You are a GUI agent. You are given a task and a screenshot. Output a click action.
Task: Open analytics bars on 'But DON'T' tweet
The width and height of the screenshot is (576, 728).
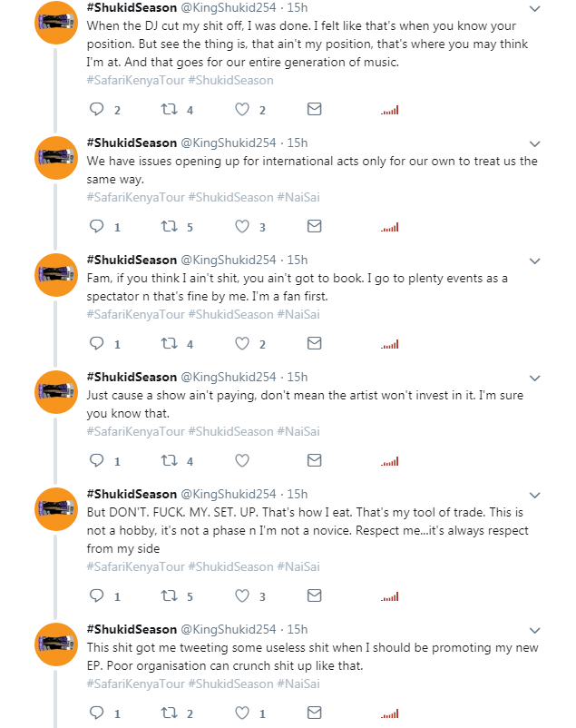tap(390, 596)
